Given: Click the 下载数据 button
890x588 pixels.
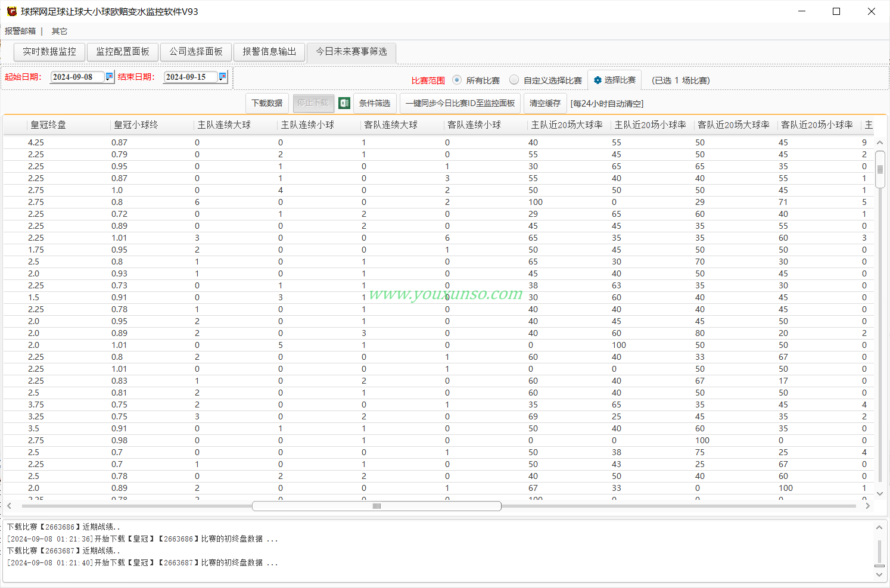Looking at the screenshot, I should pos(267,103).
